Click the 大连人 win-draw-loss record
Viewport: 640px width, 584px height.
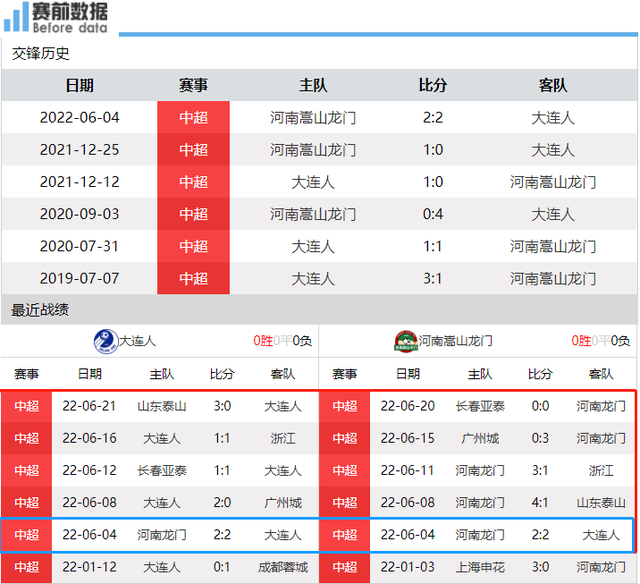pyautogui.click(x=282, y=341)
